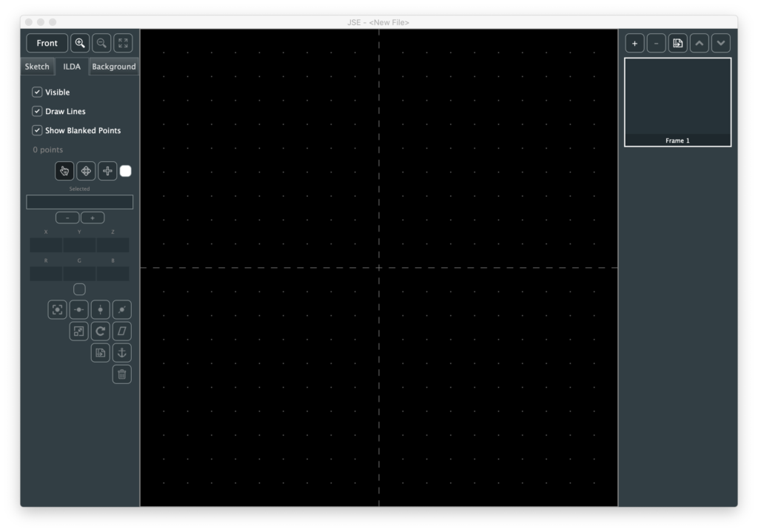Image resolution: width=758 pixels, height=532 pixels.
Task: Uncheck the Visible checkbox
Action: (37, 92)
